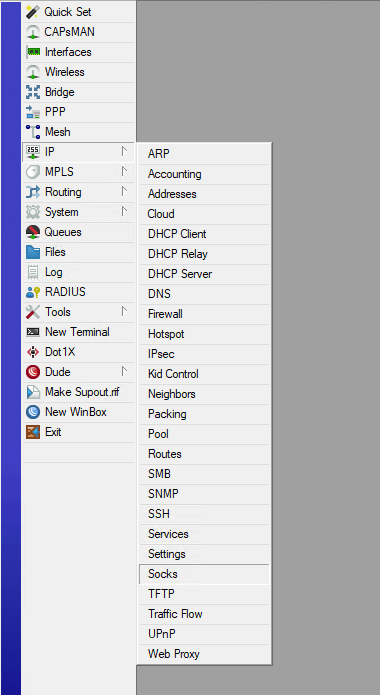Click the New Terminal console icon

(x=33, y=332)
